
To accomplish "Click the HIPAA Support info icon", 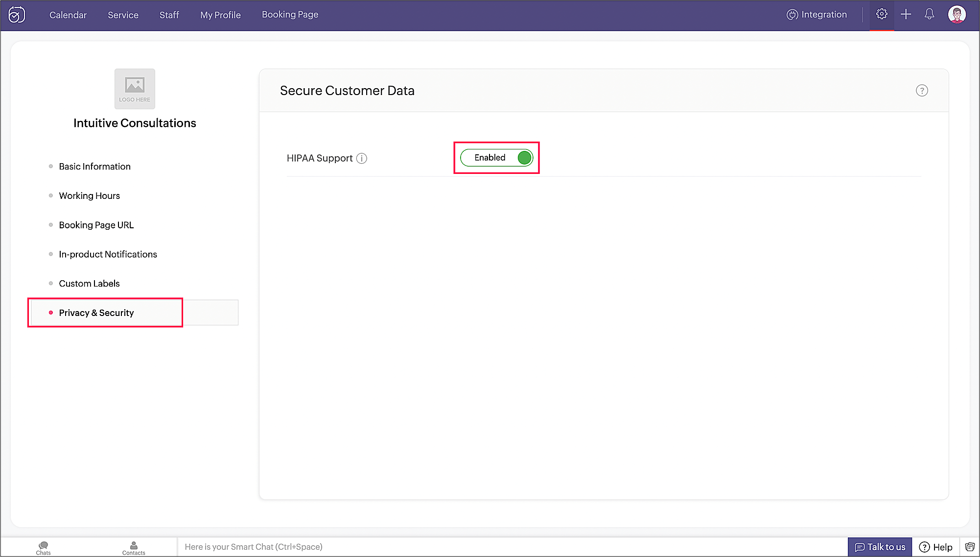I will (362, 158).
